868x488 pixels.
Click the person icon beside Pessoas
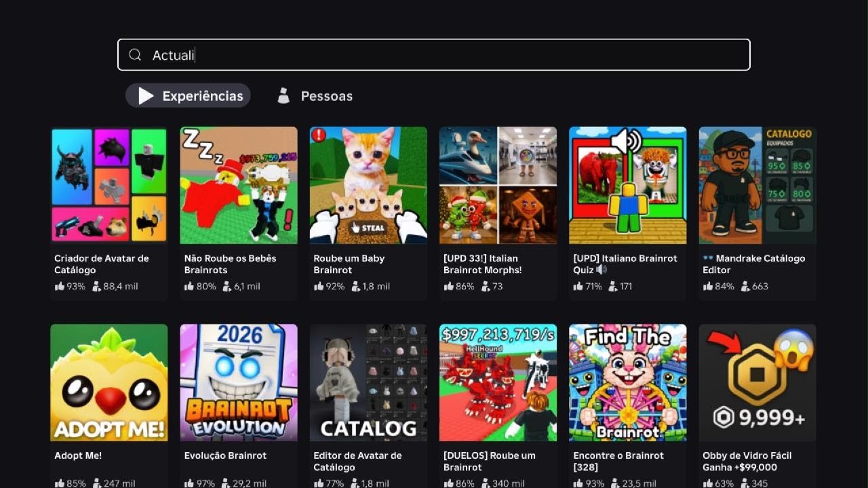pyautogui.click(x=283, y=96)
